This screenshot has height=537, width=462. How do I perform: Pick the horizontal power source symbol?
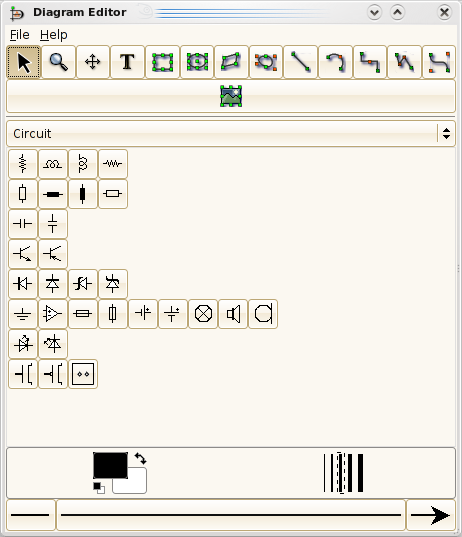click(143, 314)
